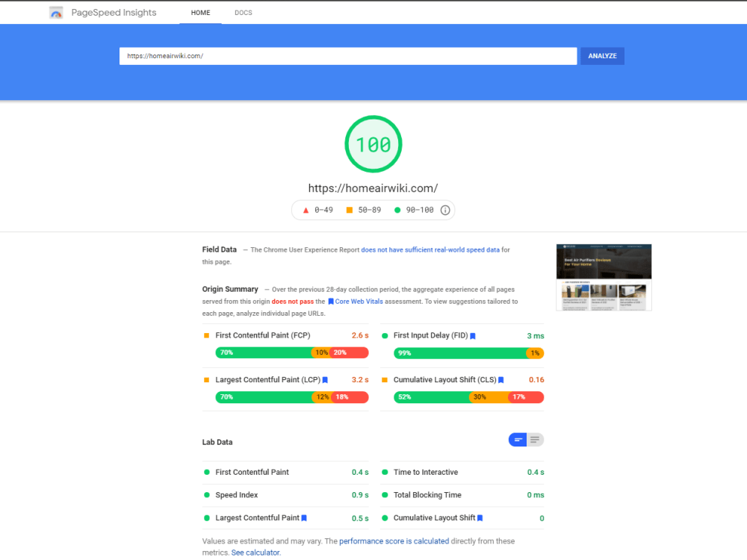747x560 pixels.
Task: Click the LCP 3.2 s value
Action: point(360,380)
